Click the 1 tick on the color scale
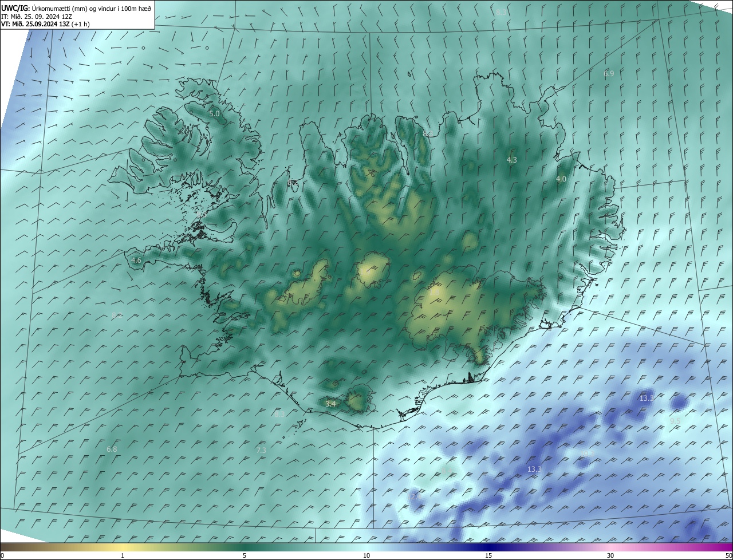 click(123, 556)
